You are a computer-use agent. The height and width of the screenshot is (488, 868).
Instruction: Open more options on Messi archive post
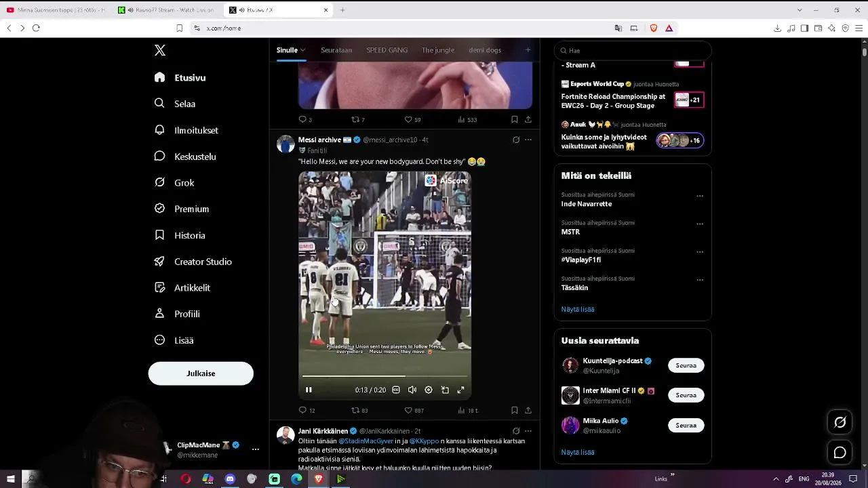(x=528, y=140)
